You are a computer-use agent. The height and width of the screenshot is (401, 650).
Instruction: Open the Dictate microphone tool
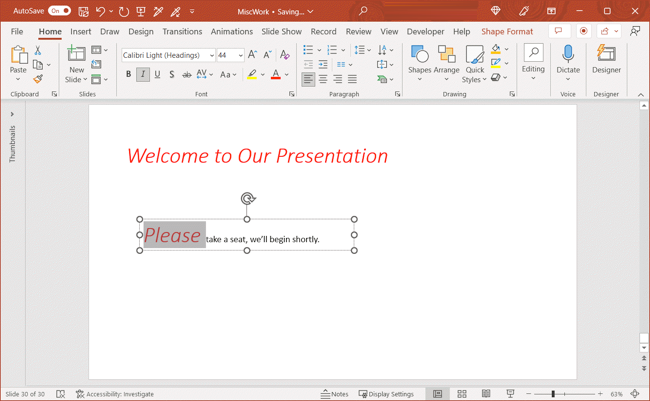coord(568,59)
